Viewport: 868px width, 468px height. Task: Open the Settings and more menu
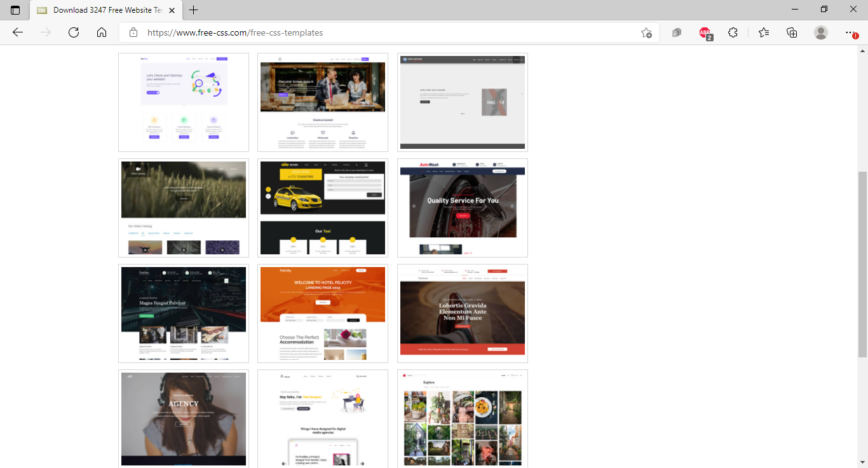pyautogui.click(x=850, y=32)
